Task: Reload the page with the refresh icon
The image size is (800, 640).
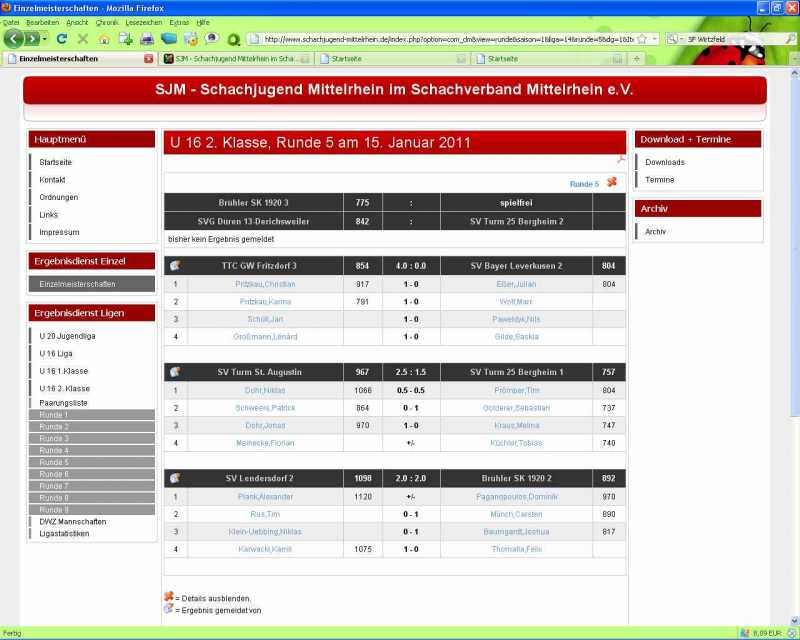Action: pos(62,39)
